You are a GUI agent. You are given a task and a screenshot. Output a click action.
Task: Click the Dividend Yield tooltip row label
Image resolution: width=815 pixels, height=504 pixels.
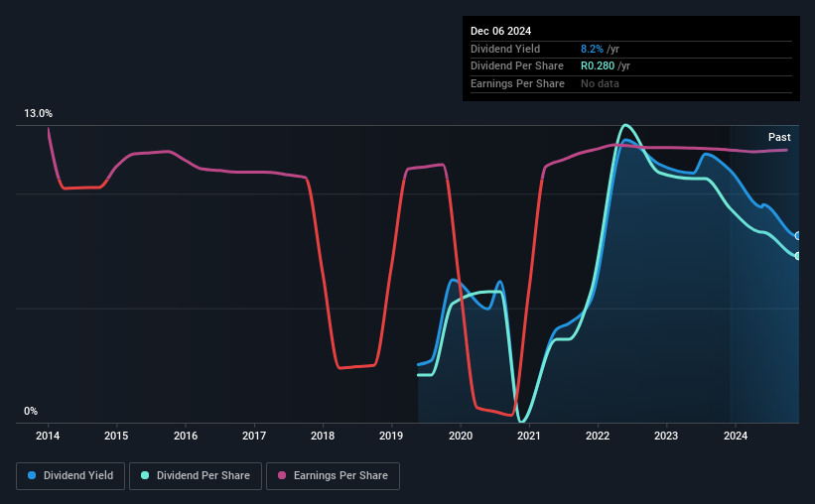[x=505, y=49]
